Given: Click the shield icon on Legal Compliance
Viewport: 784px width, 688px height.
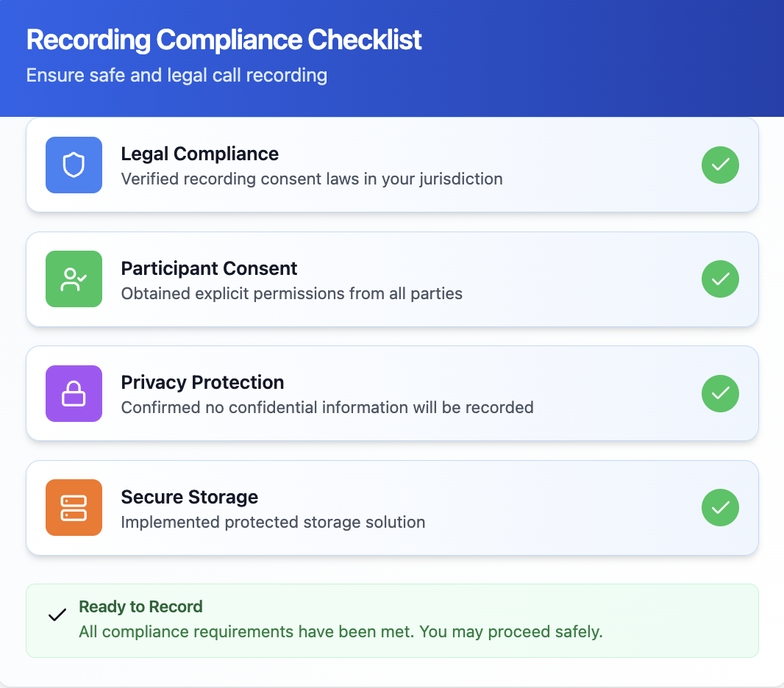Looking at the screenshot, I should 74,165.
